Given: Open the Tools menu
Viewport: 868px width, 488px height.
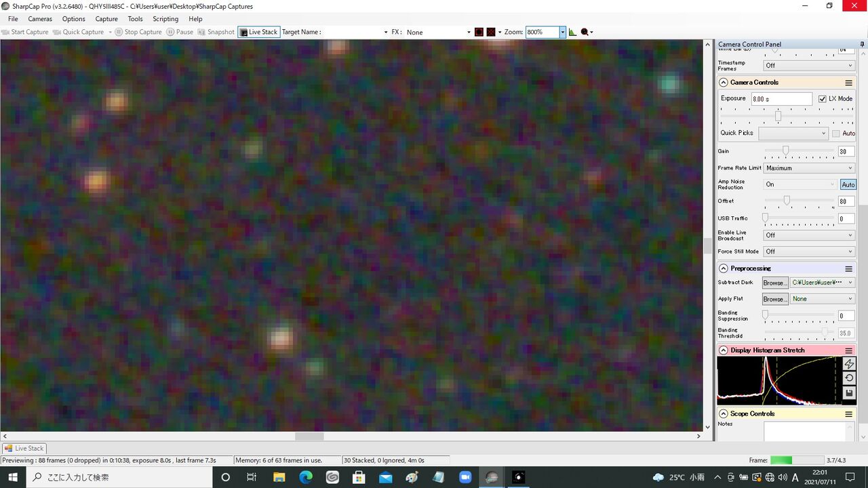Looking at the screenshot, I should tap(136, 19).
